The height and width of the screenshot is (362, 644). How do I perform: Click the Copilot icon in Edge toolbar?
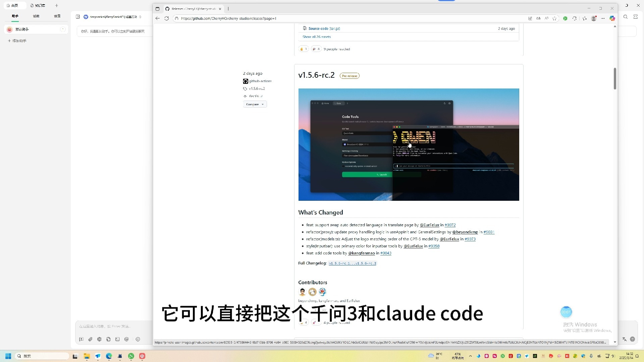[x=612, y=18]
